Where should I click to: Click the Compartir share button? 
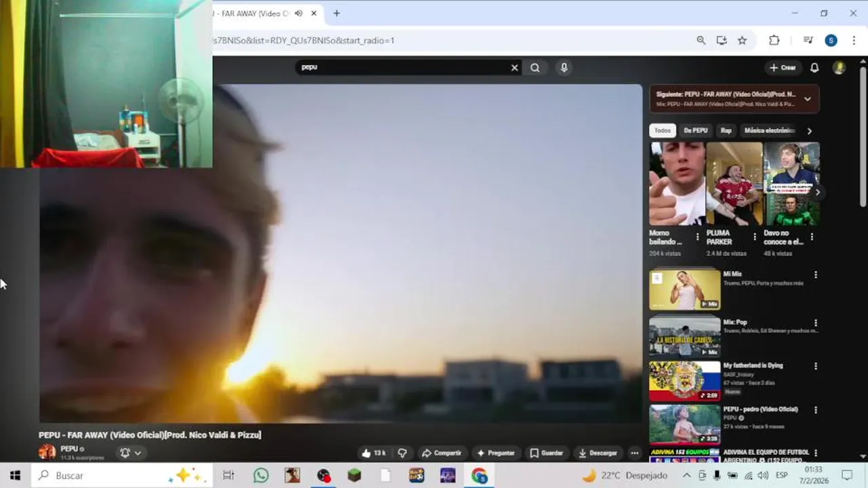point(441,453)
